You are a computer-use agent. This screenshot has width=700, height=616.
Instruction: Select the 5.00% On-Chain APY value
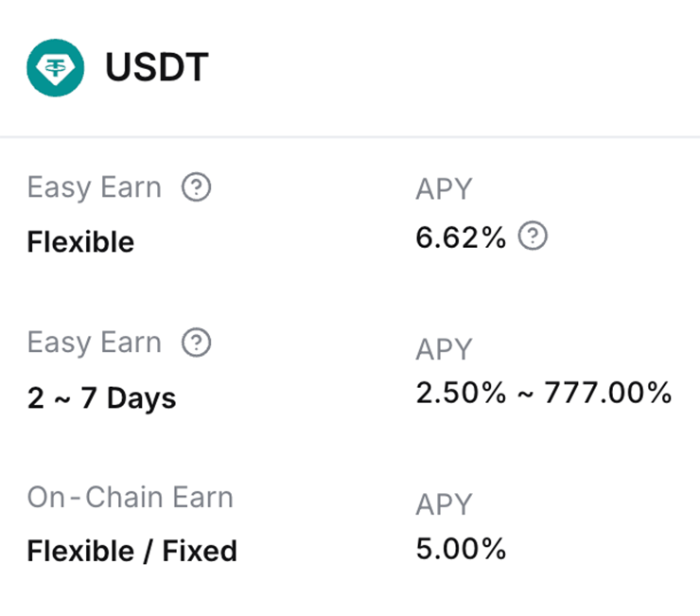(461, 549)
